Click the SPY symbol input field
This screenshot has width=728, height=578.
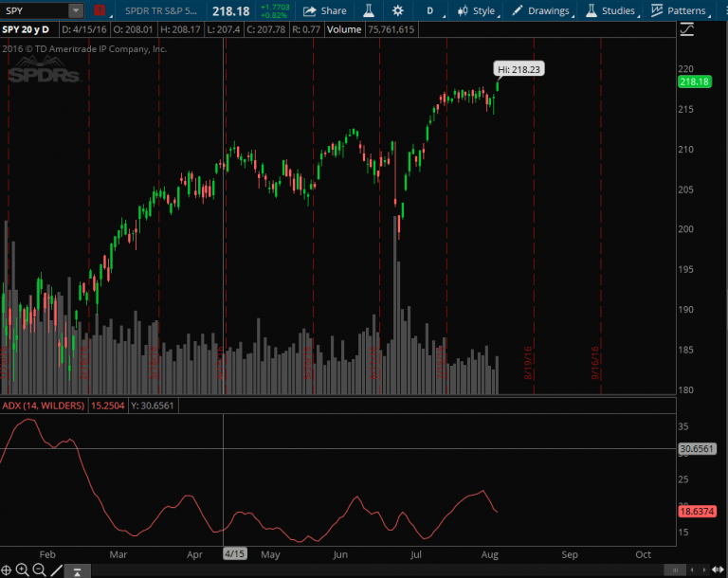coord(35,10)
